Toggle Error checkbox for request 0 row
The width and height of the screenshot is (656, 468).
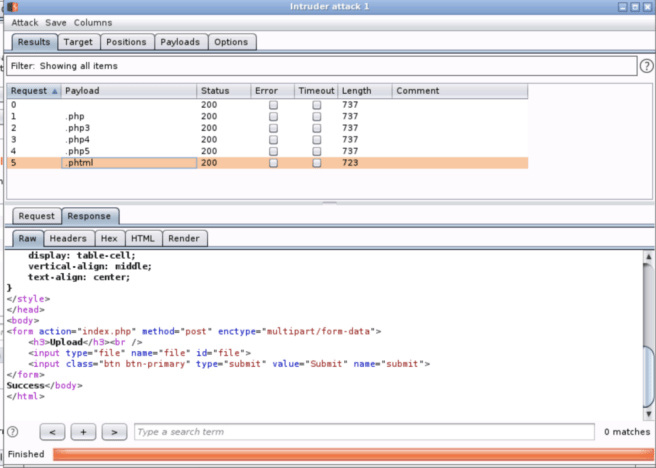coord(273,104)
